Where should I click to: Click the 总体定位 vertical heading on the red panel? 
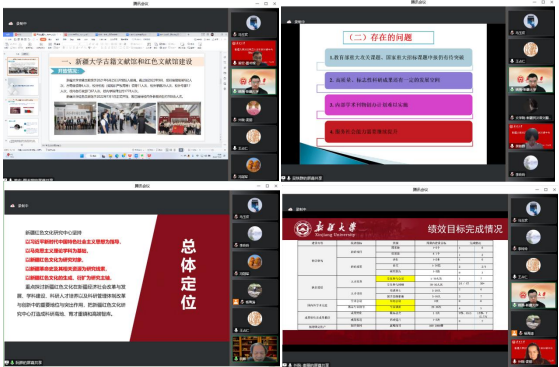188,274
